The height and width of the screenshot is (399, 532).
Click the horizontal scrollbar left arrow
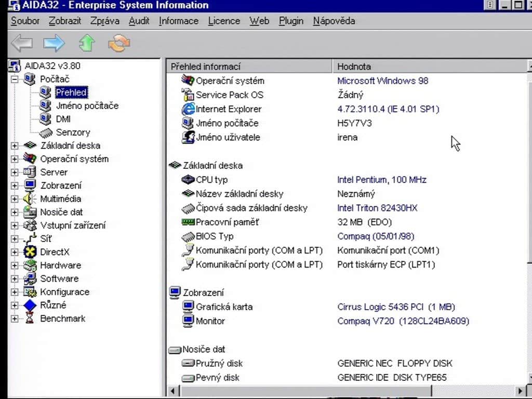click(172, 391)
